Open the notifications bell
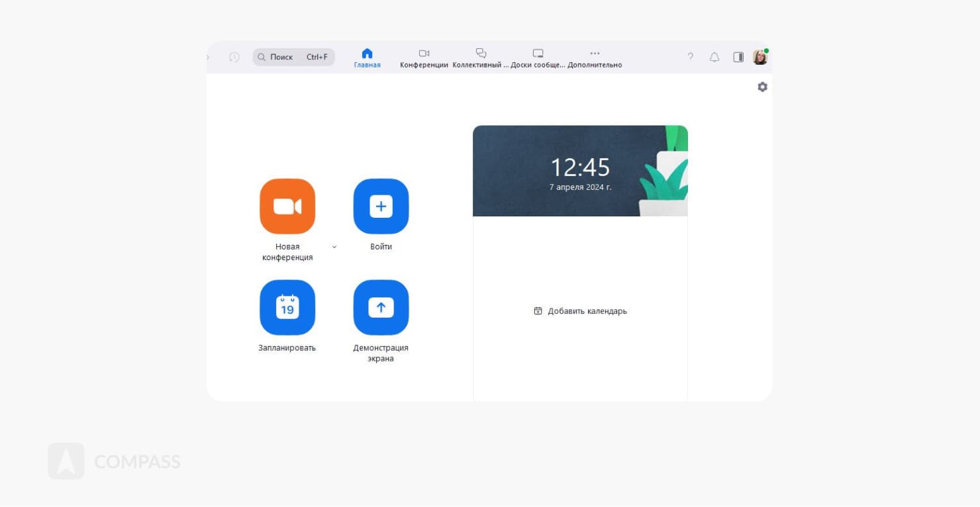The image size is (980, 507). click(x=714, y=57)
